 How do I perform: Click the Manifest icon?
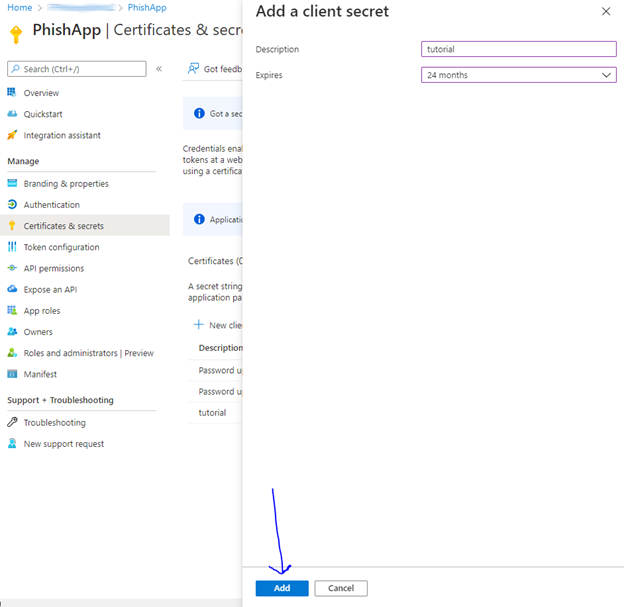click(12, 374)
